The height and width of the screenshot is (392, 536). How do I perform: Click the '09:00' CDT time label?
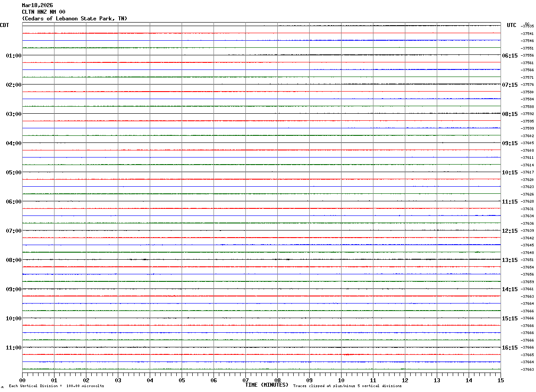click(x=14, y=289)
